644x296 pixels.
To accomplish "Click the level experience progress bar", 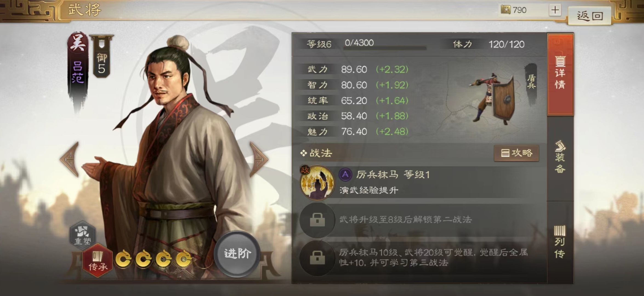I will 385,48.
